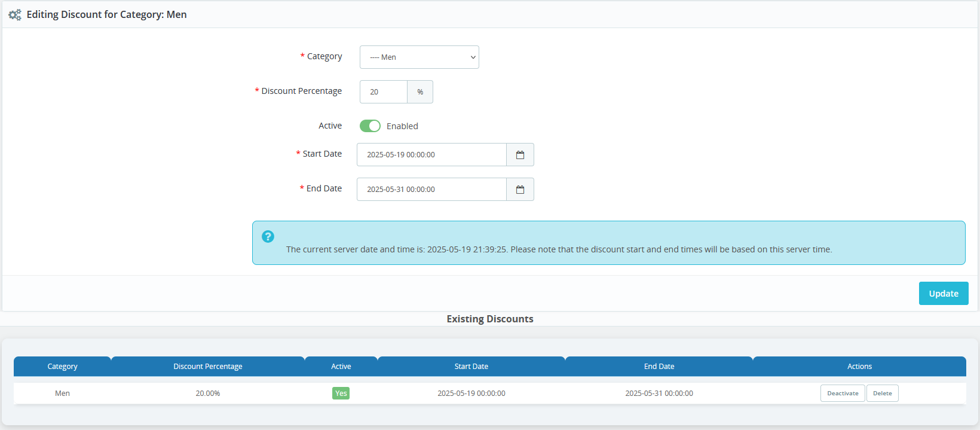Click the percent sign addon

coord(420,92)
